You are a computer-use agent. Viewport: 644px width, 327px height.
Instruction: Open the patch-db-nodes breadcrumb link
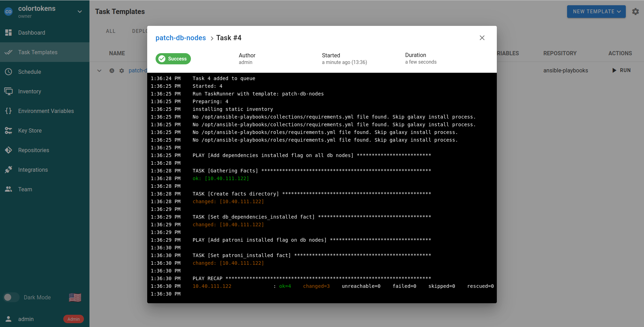(x=180, y=38)
